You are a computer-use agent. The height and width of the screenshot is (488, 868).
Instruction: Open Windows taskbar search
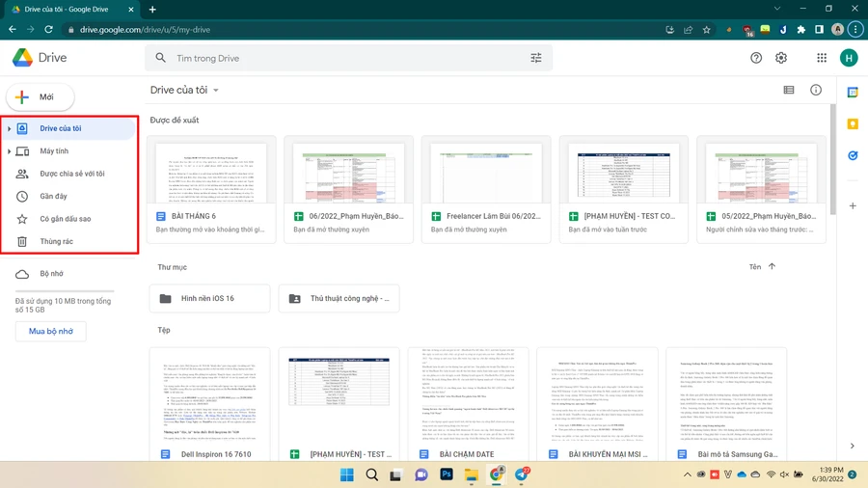[x=372, y=474]
